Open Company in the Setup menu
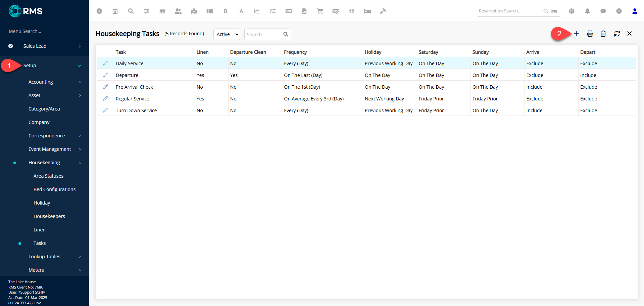 coord(39,122)
